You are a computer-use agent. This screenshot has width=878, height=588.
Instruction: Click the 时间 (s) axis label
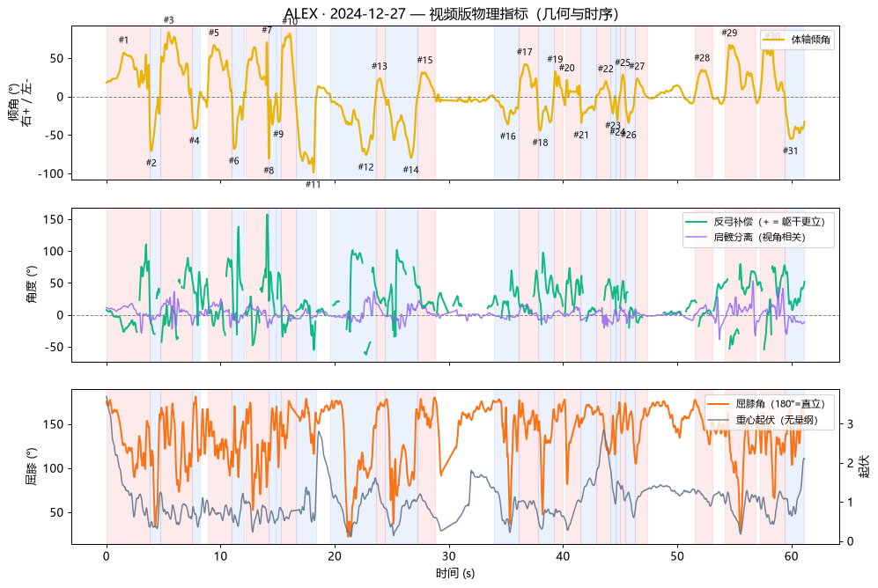coord(455,573)
